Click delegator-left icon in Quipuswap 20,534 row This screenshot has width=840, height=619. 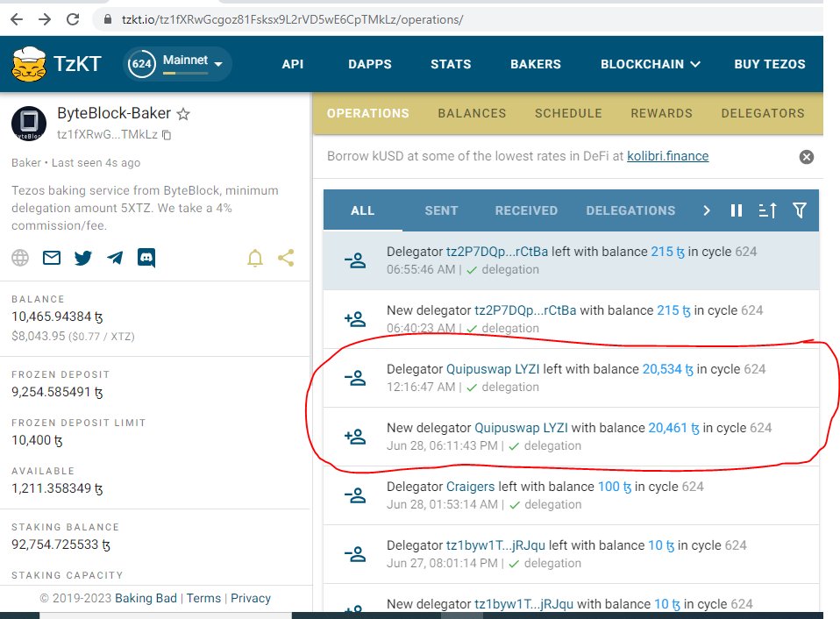click(354, 378)
